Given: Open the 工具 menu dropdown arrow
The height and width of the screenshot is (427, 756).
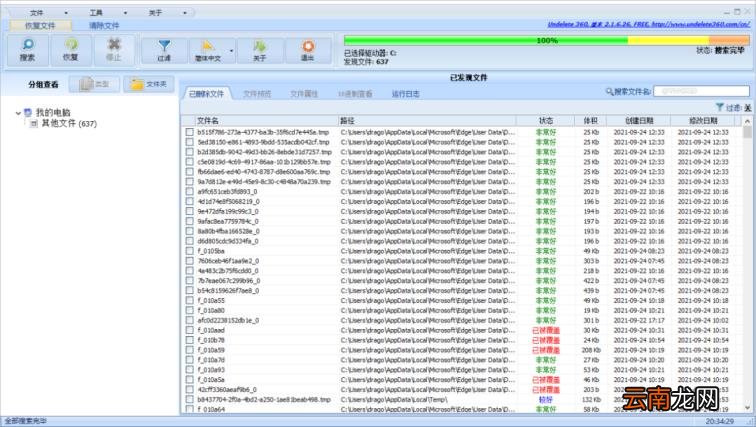Looking at the screenshot, I should click(x=125, y=13).
